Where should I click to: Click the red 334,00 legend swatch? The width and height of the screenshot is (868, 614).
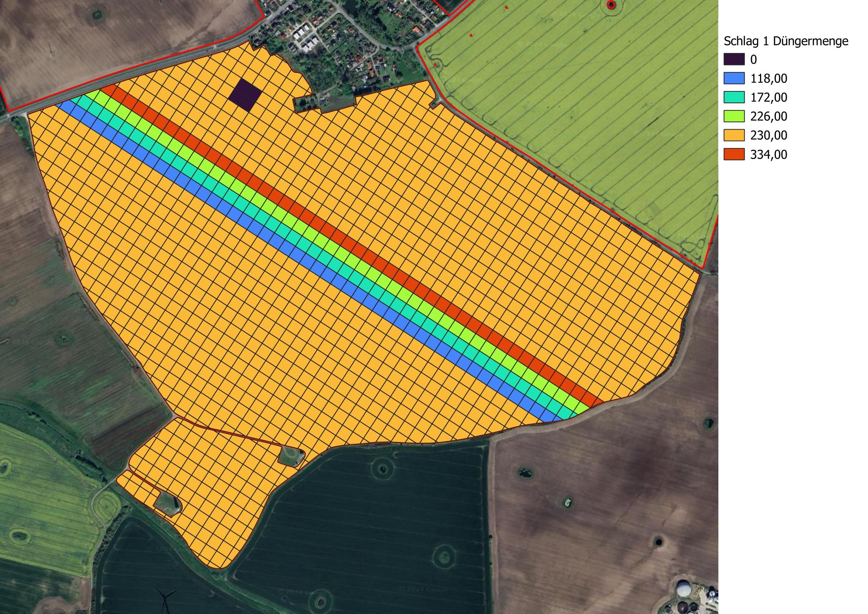734,155
